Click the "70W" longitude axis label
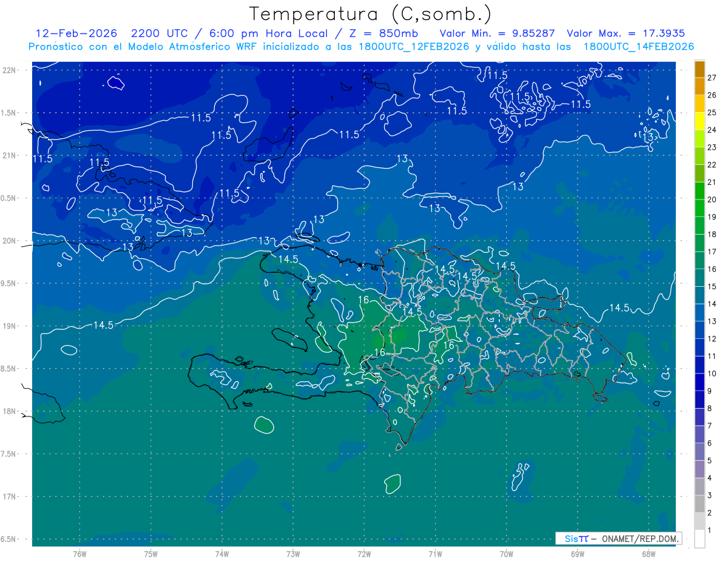This screenshot has width=728, height=562. pos(507,554)
